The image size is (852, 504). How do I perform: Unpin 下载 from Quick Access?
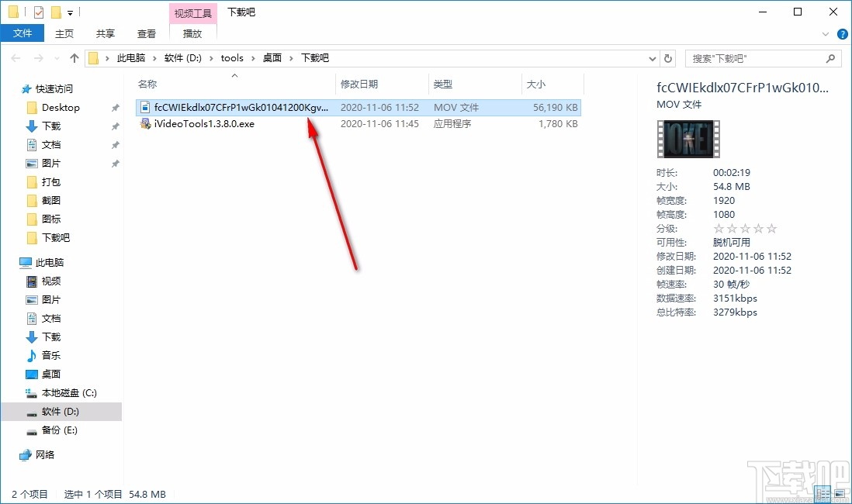tap(114, 126)
